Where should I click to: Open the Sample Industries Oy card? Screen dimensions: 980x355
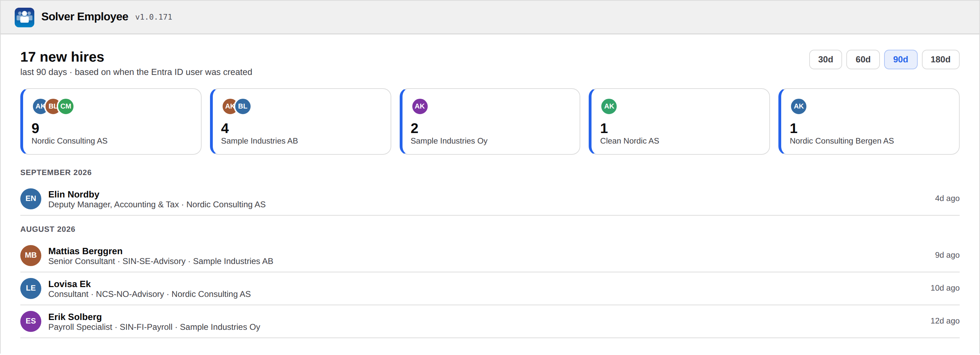coord(490,122)
